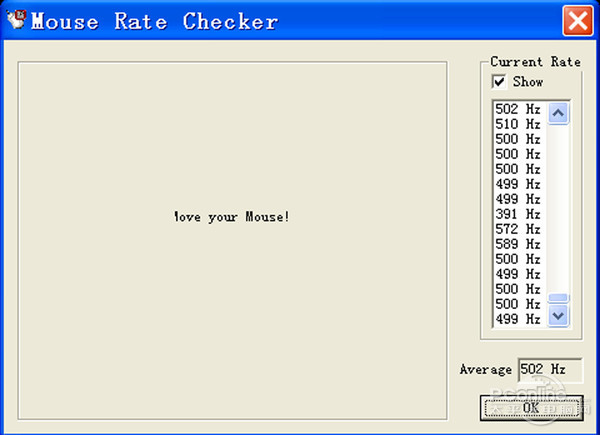
Task: Click the Current Rate group label
Action: pos(535,62)
